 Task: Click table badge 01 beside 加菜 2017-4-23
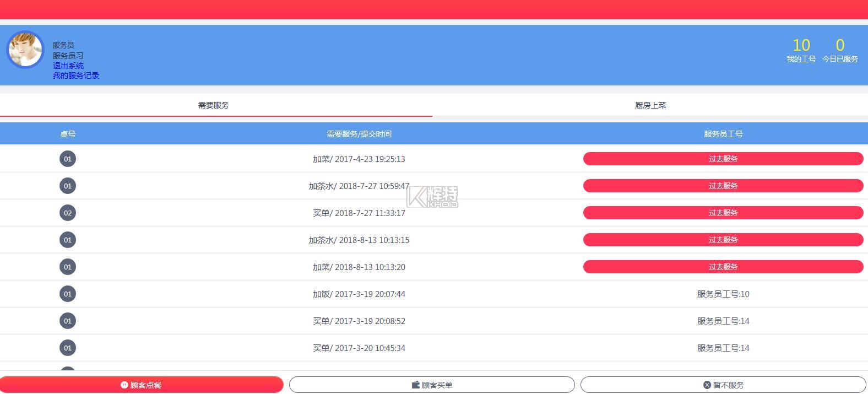[68, 159]
